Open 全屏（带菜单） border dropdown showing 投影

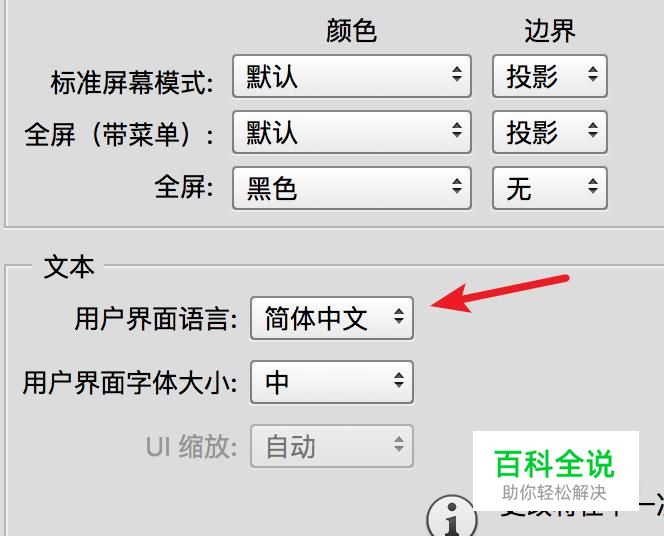tap(550, 132)
